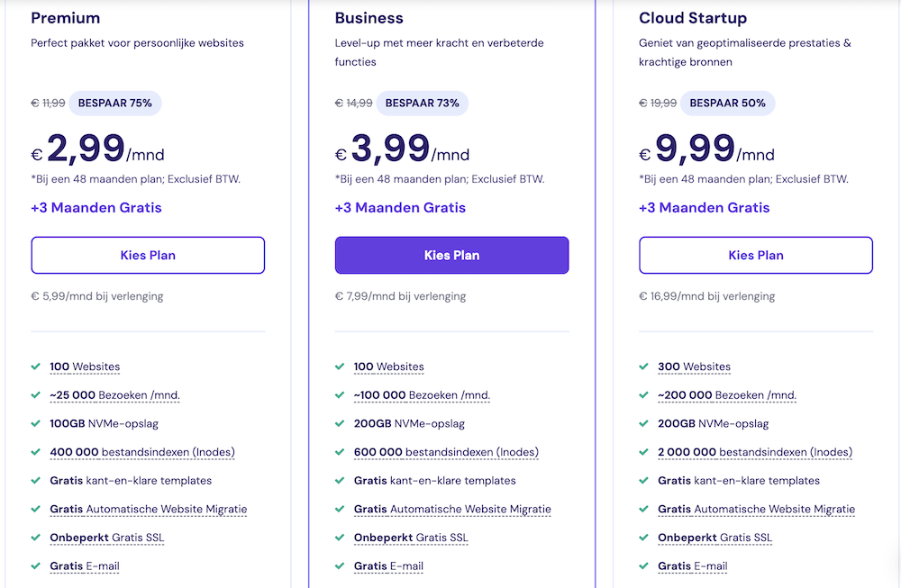Click checkmark icon beside 300 Websites

(644, 366)
